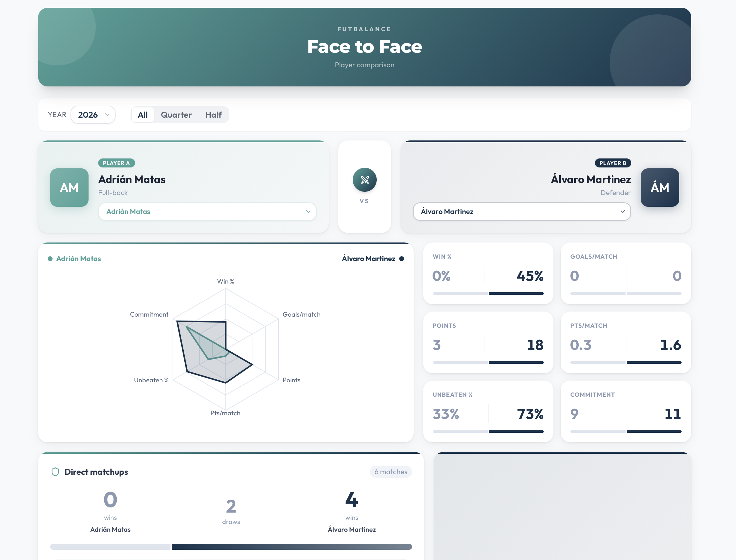Click the Face to Face title

point(364,46)
